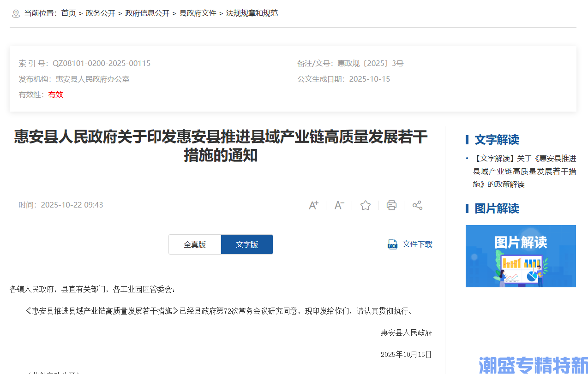The width and height of the screenshot is (588, 374).
Task: Click the blue bar icon beside 文字解读 heading
Action: 468,139
